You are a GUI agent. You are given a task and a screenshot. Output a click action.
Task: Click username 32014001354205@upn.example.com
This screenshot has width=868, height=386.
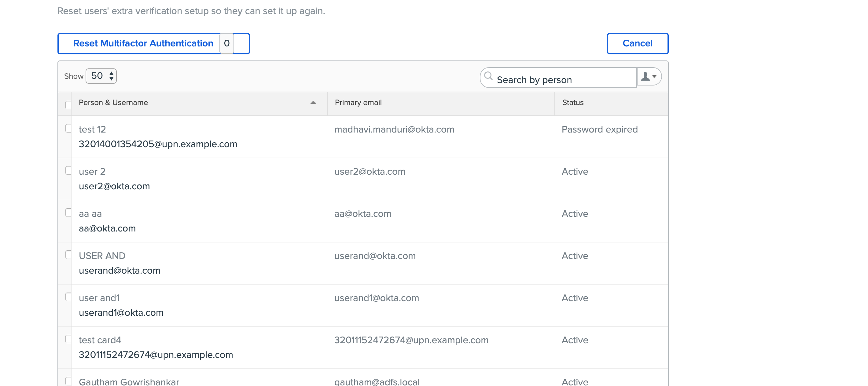(158, 144)
